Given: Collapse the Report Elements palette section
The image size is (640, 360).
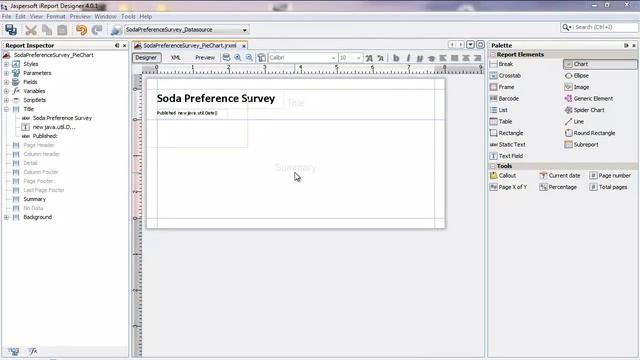Looking at the screenshot, I should point(493,54).
